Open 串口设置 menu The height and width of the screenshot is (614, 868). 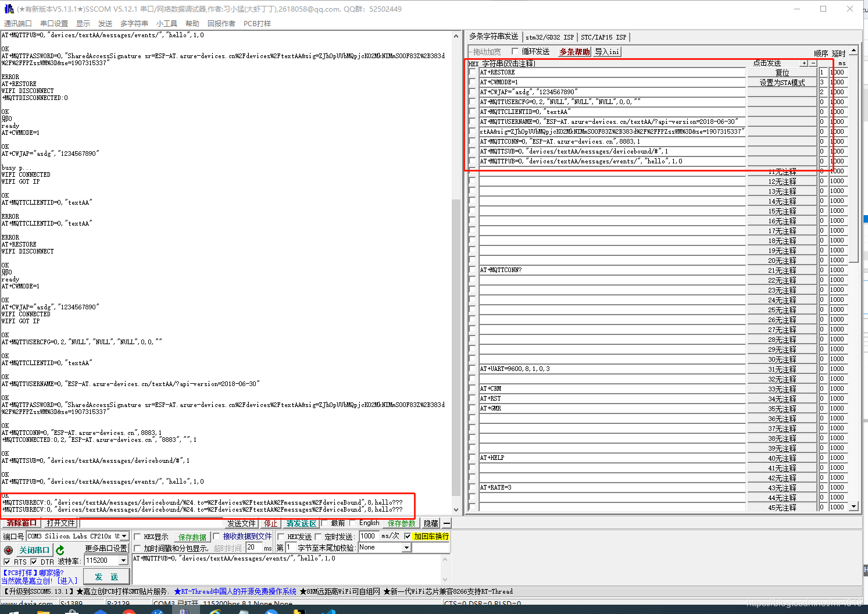click(x=54, y=24)
